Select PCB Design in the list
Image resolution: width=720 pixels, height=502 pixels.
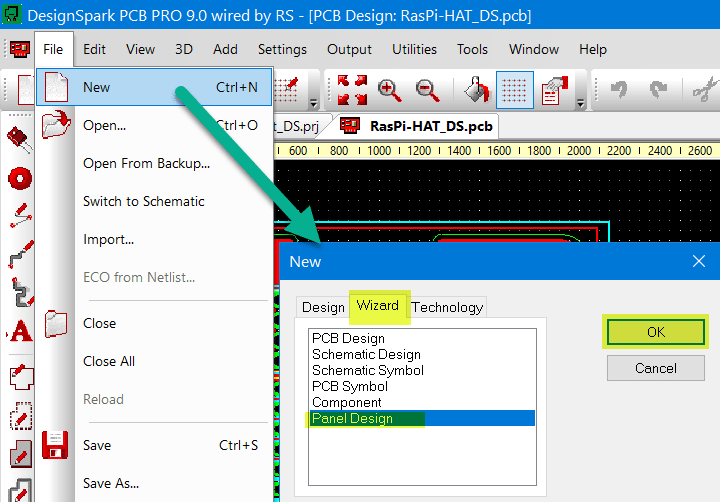422,338
